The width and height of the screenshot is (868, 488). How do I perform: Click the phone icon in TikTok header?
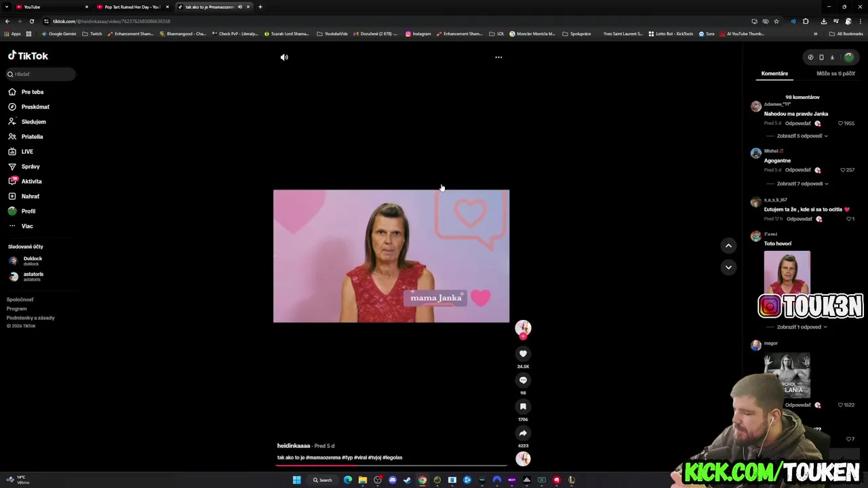(x=821, y=58)
